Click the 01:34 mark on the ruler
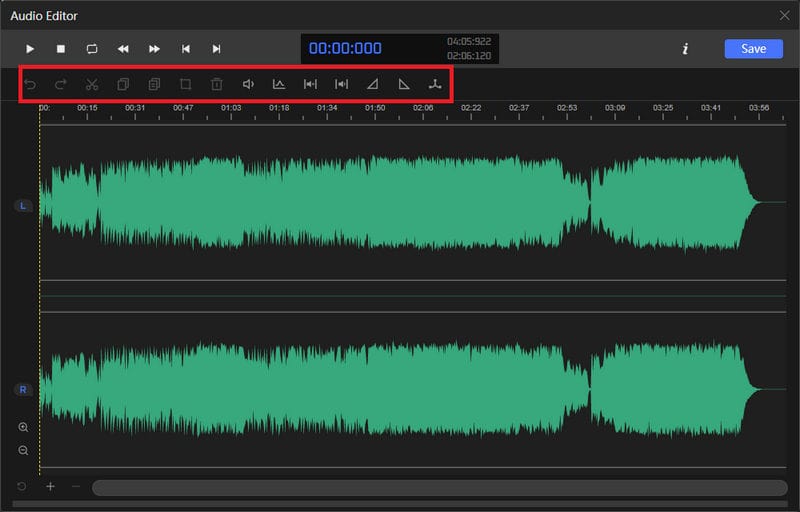Screen dimensions: 800x512 pyautogui.click(x=327, y=108)
